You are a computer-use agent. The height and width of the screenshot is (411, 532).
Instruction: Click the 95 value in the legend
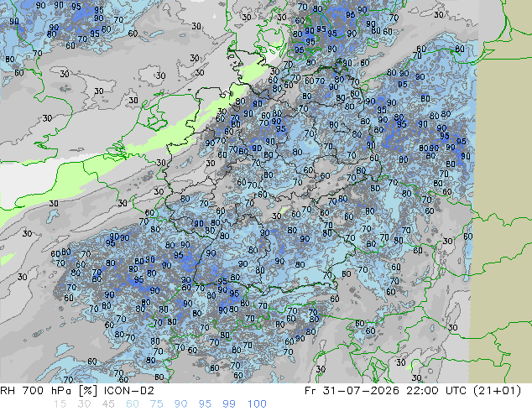point(205,404)
